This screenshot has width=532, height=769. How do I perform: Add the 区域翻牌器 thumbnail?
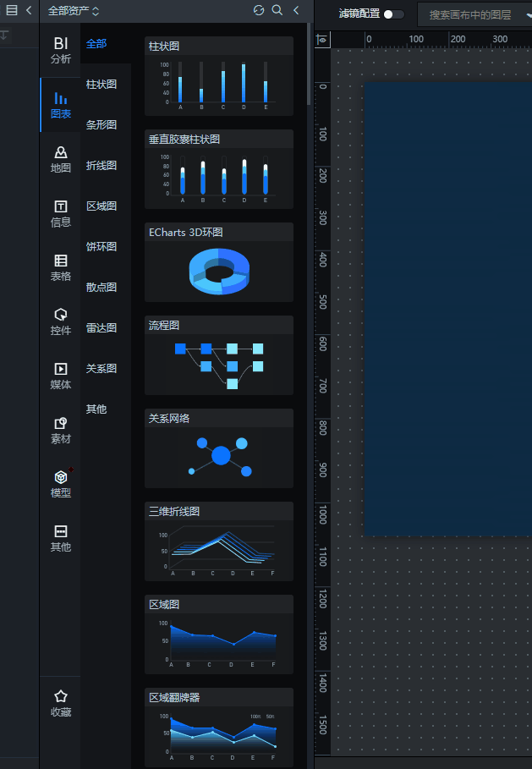pyautogui.click(x=219, y=728)
